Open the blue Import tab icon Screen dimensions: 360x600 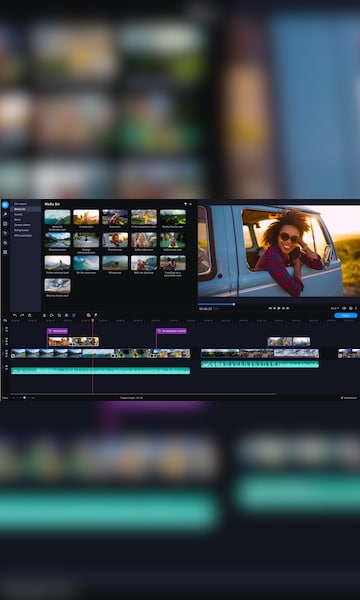pyautogui.click(x=5, y=205)
